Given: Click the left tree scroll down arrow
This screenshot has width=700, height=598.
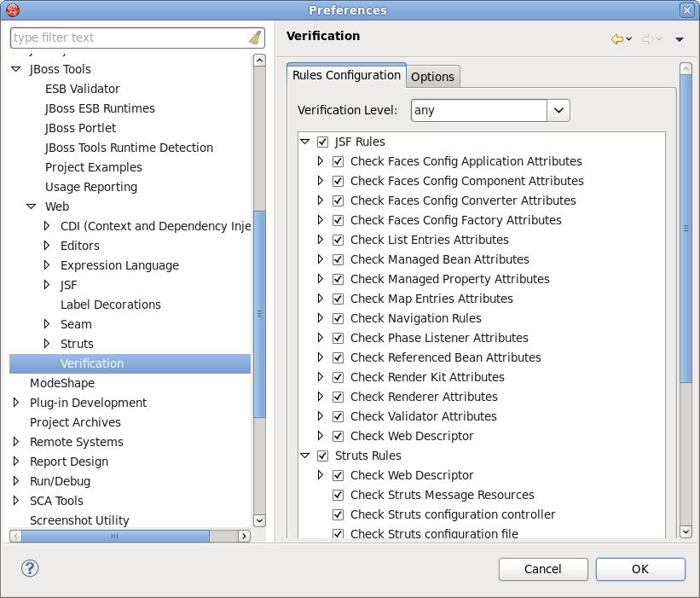Looking at the screenshot, I should [259, 520].
